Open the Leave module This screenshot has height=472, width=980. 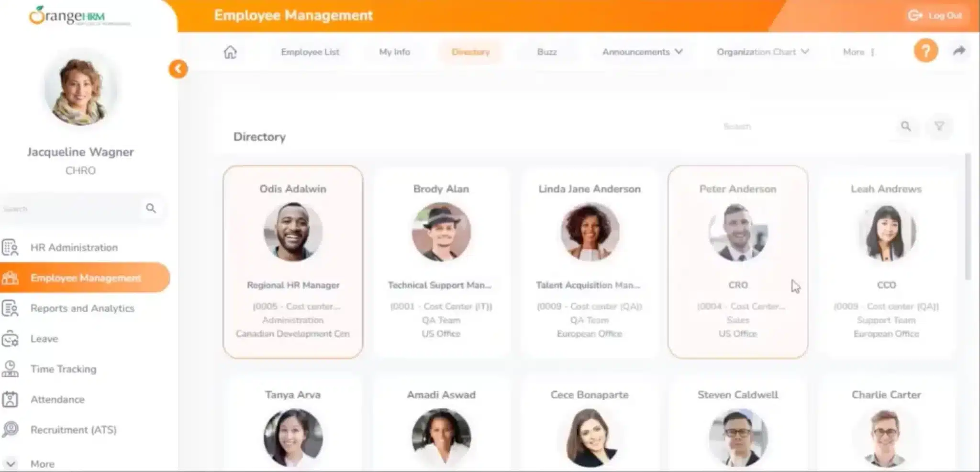pos(44,339)
